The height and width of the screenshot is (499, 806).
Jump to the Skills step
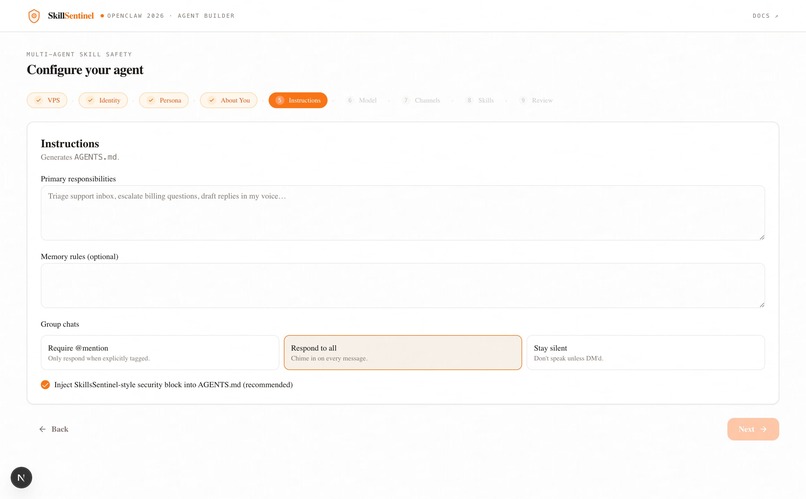point(480,100)
